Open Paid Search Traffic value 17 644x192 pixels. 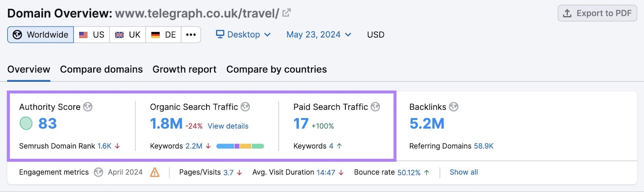[301, 124]
